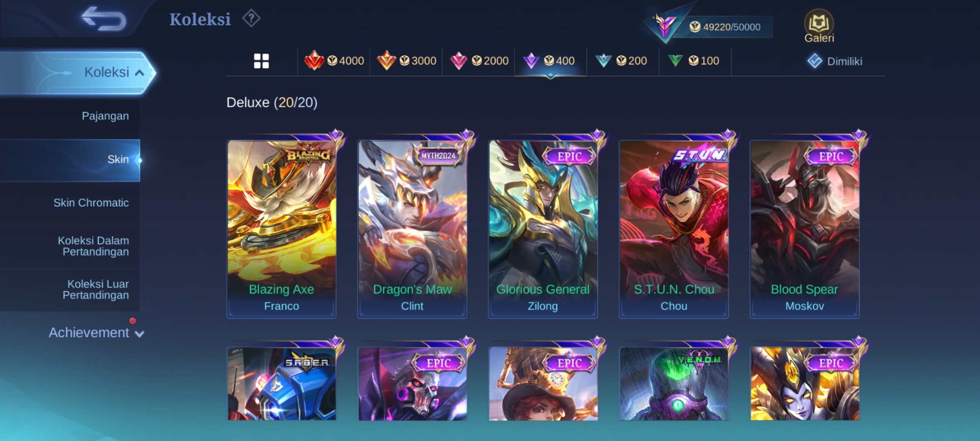Screen dimensions: 980x441
Task: Select the 3000 points orange gem filter
Action: pos(406,61)
